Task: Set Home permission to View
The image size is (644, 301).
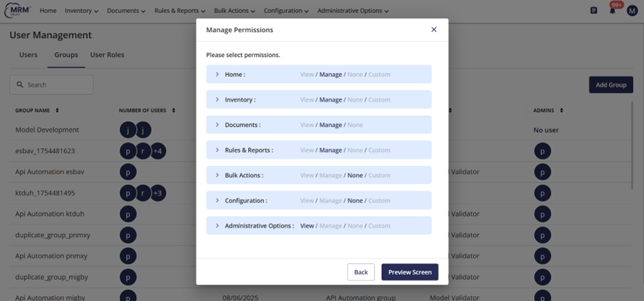Action: point(307,74)
